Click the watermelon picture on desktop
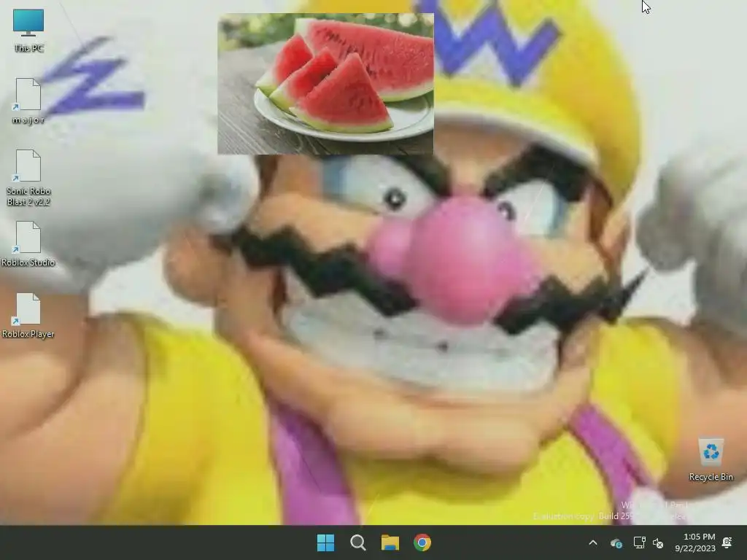 (326, 84)
